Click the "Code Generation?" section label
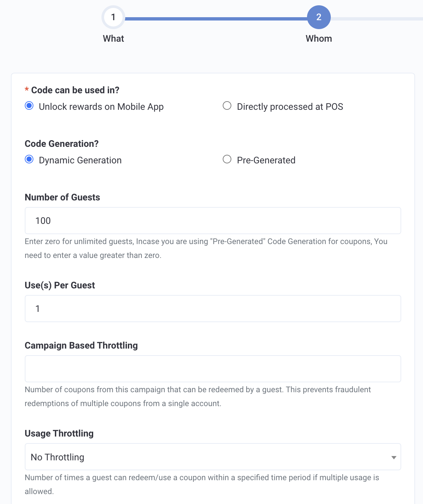Image resolution: width=423 pixels, height=504 pixels. click(x=61, y=143)
